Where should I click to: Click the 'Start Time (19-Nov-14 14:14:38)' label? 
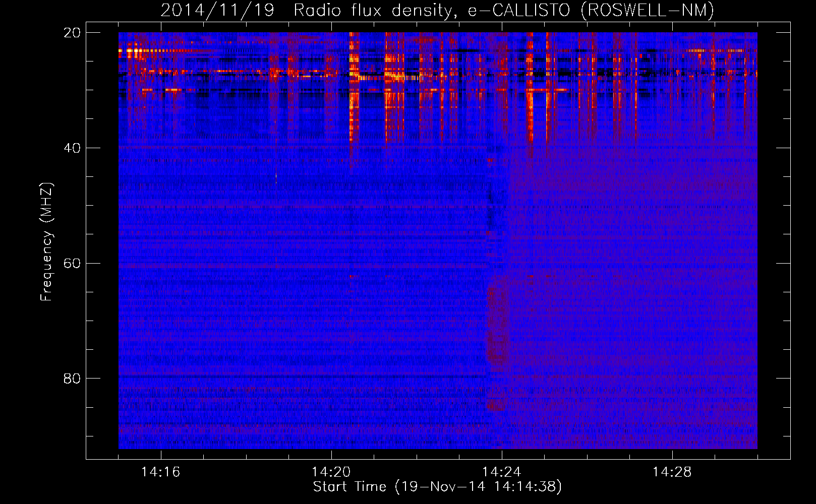point(437,487)
